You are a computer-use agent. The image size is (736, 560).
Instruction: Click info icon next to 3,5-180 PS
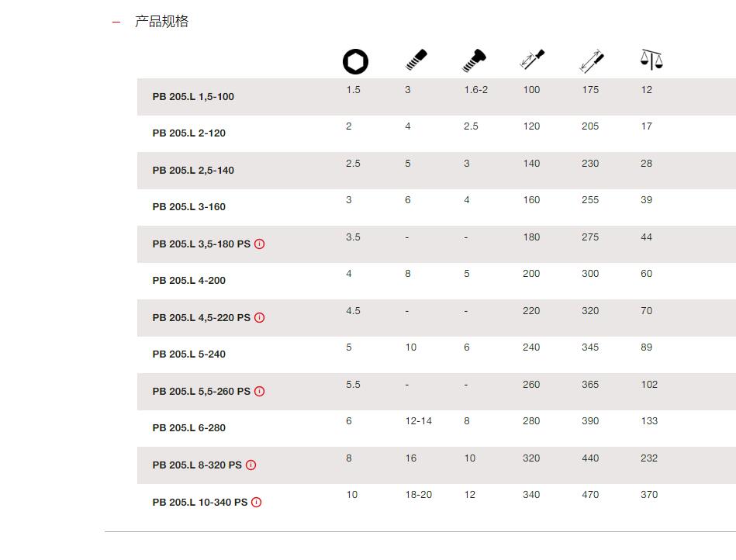coord(260,244)
